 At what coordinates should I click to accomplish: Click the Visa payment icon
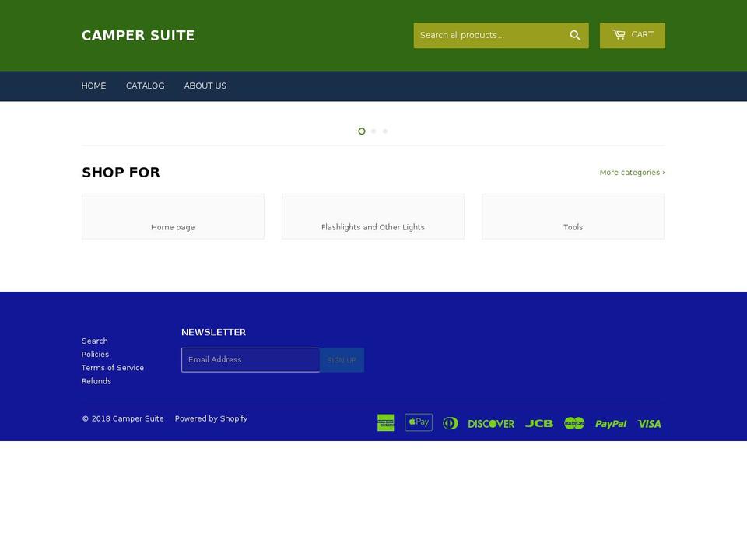[x=649, y=424]
